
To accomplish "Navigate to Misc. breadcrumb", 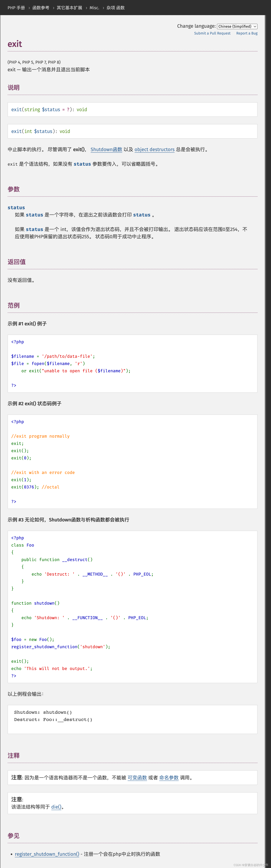I will pos(94,8).
